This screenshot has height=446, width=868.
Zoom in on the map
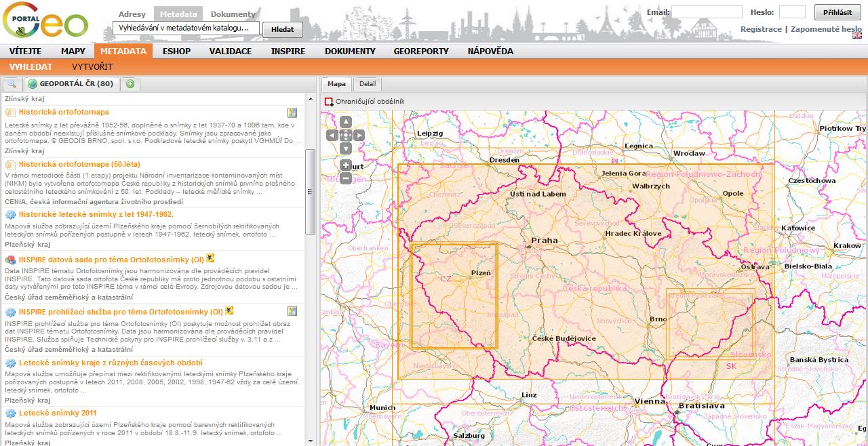click(346, 165)
